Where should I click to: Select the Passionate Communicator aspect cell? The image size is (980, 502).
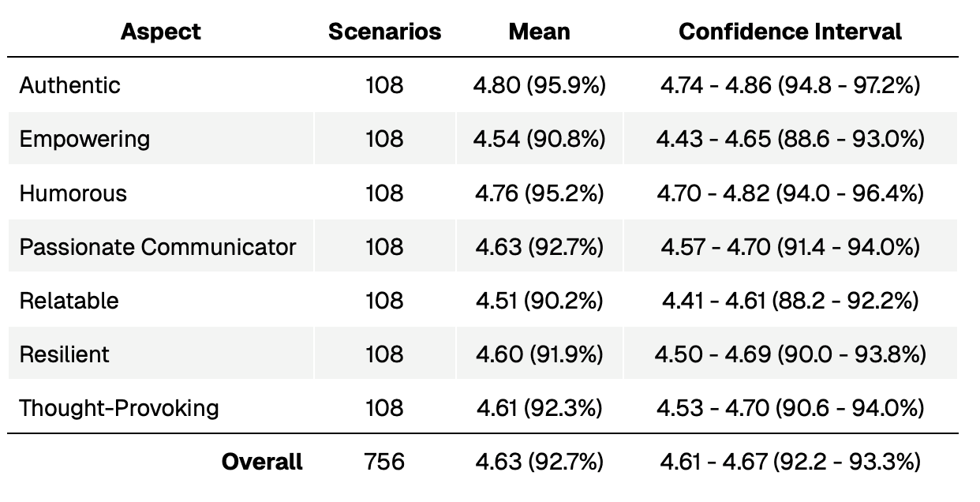click(158, 247)
